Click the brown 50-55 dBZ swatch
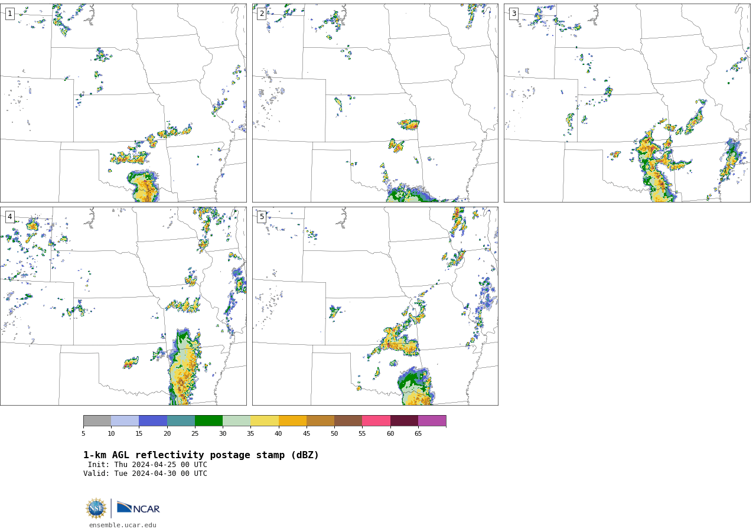The width and height of the screenshot is (756, 532). (348, 421)
